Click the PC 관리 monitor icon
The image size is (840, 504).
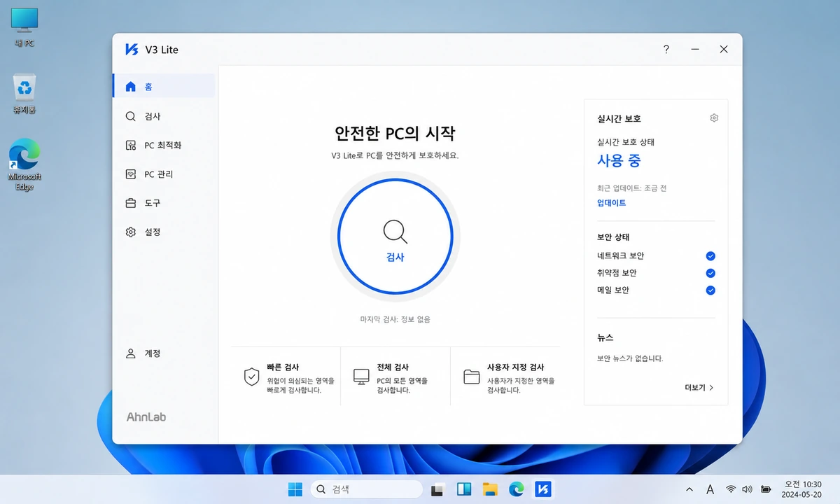point(130,174)
